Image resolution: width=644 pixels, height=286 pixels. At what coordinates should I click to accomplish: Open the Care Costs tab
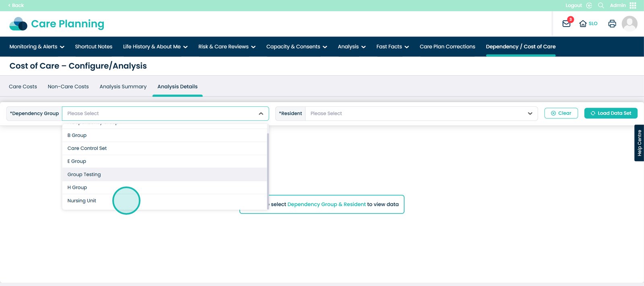[23, 87]
